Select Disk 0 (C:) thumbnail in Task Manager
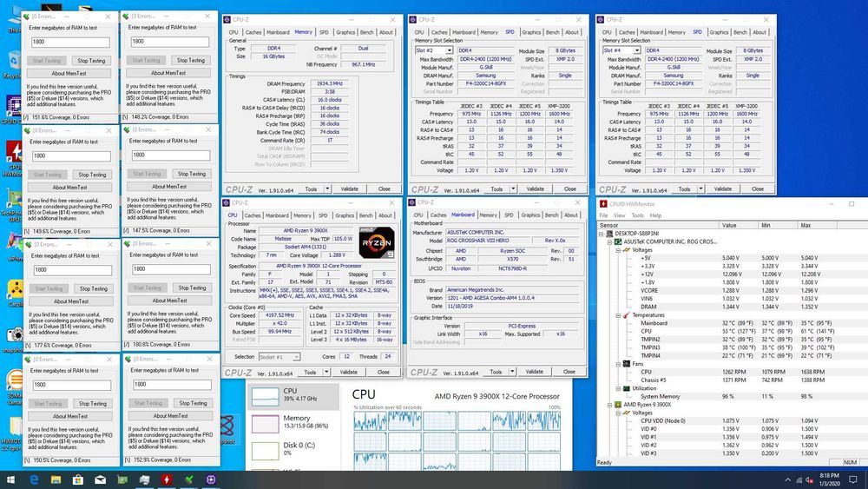 pyautogui.click(x=265, y=451)
